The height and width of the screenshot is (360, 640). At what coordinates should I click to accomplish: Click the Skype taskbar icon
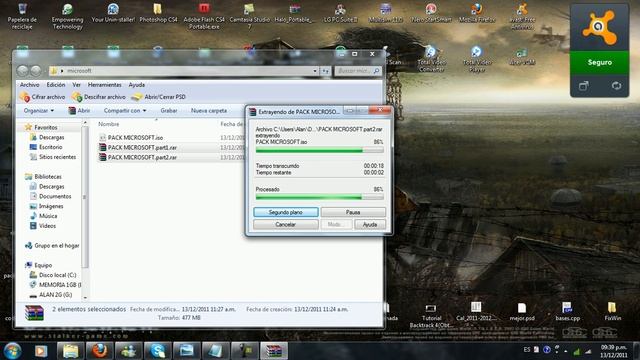[158, 351]
